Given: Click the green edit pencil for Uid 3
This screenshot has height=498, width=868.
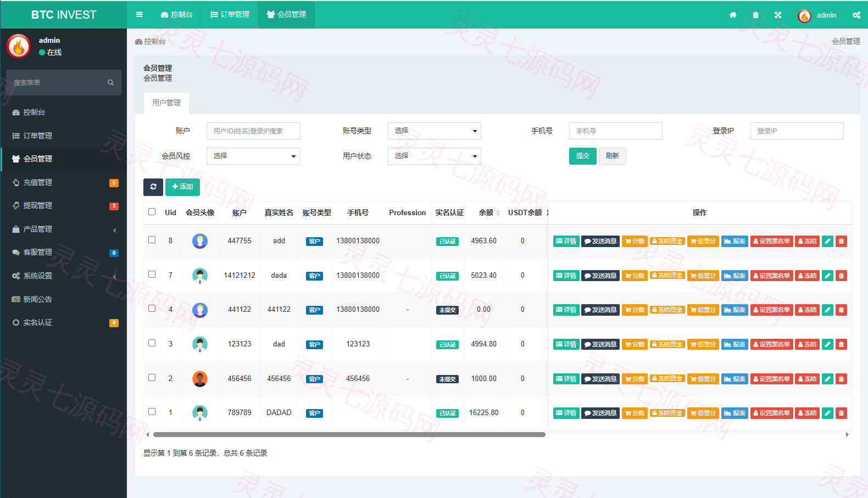Looking at the screenshot, I should tap(827, 344).
